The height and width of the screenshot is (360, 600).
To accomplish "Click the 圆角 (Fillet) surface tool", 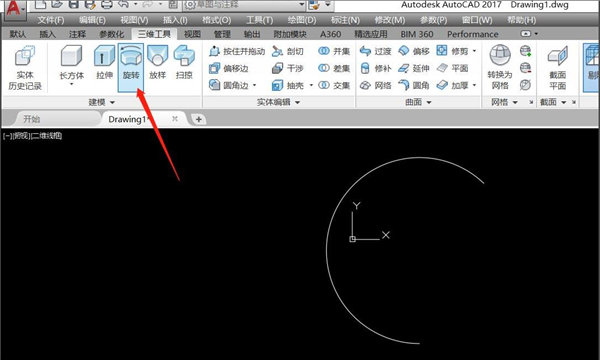I will tap(414, 85).
